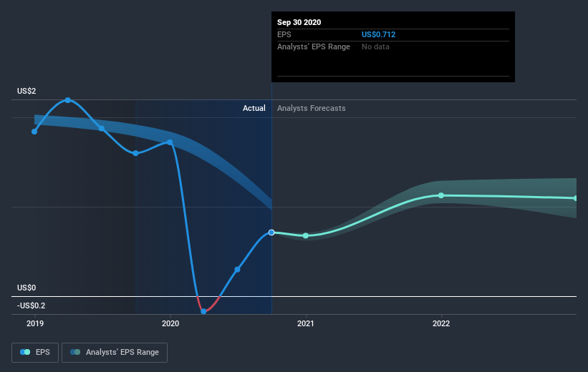The image size is (588, 372).
Task: Click the Analysts' EPS Range legend icon
Action: [x=75, y=352]
